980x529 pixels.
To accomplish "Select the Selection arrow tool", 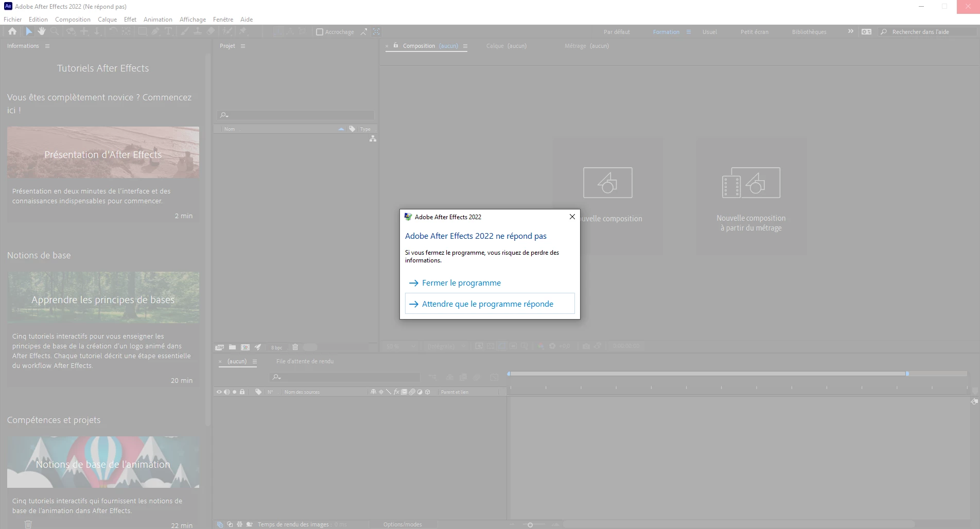I will tap(29, 31).
